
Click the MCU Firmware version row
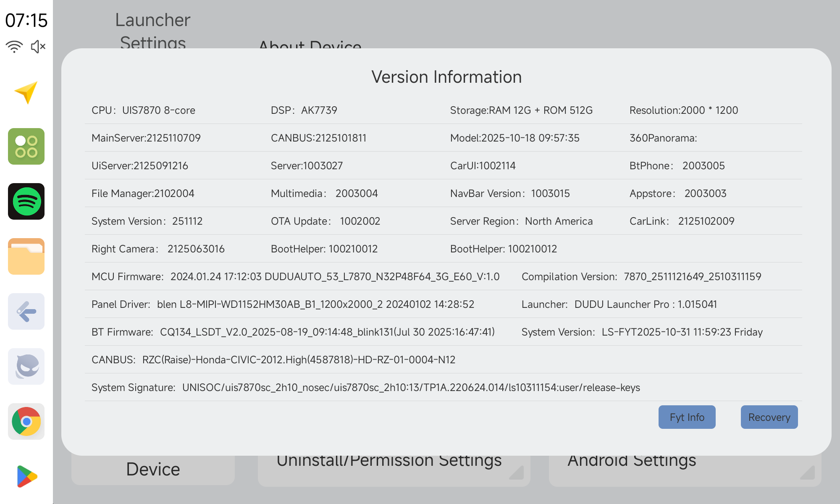click(295, 276)
